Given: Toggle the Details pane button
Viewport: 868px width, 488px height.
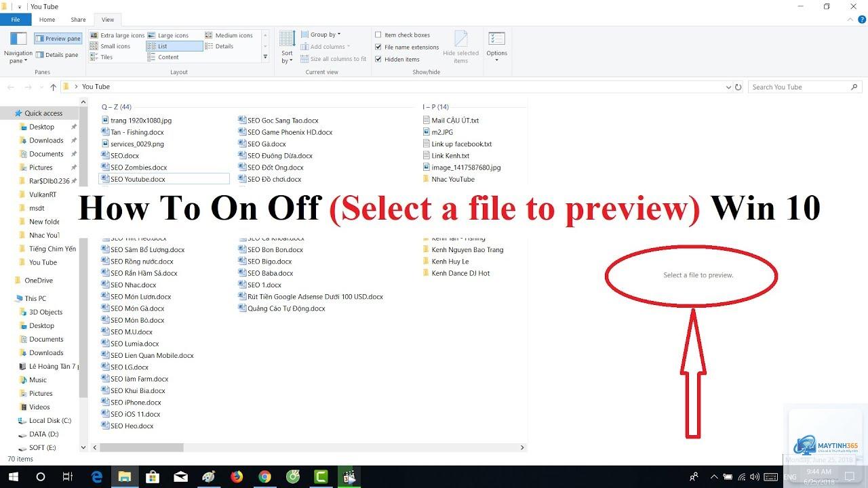Looking at the screenshot, I should click(x=57, y=55).
